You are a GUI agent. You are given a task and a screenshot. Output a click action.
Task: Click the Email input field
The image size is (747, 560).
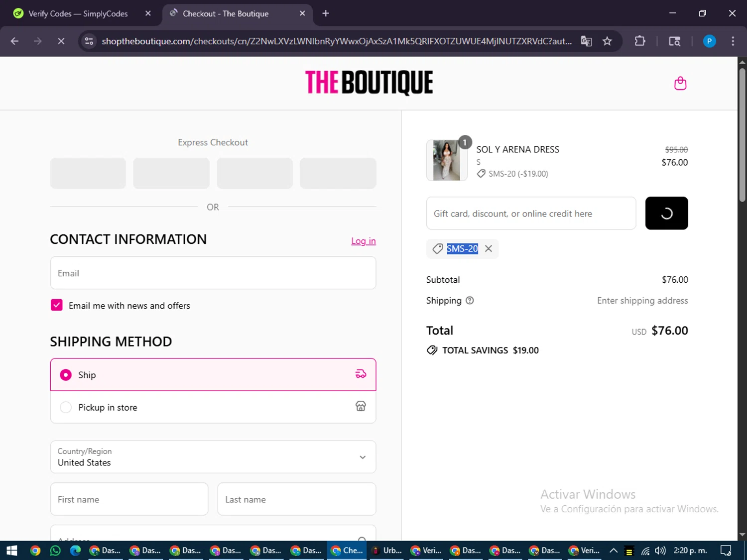[x=213, y=273]
